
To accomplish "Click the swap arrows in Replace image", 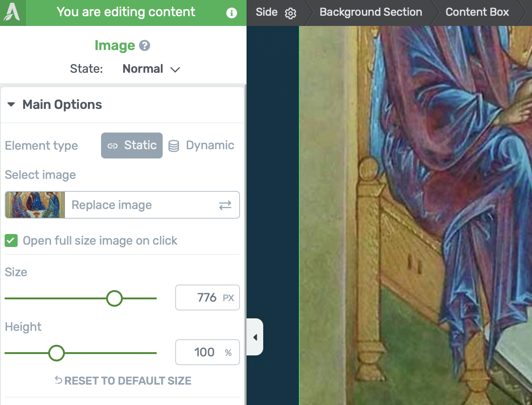I will 225,205.
